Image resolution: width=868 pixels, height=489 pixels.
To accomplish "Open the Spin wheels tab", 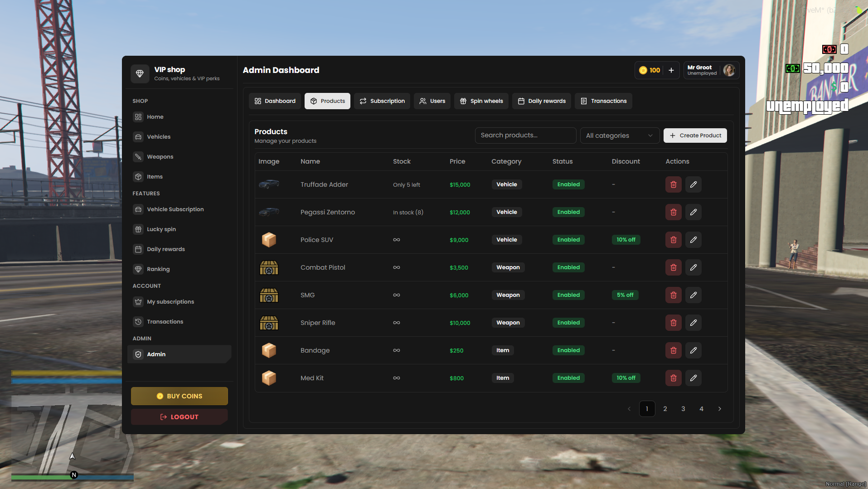I will click(x=481, y=101).
